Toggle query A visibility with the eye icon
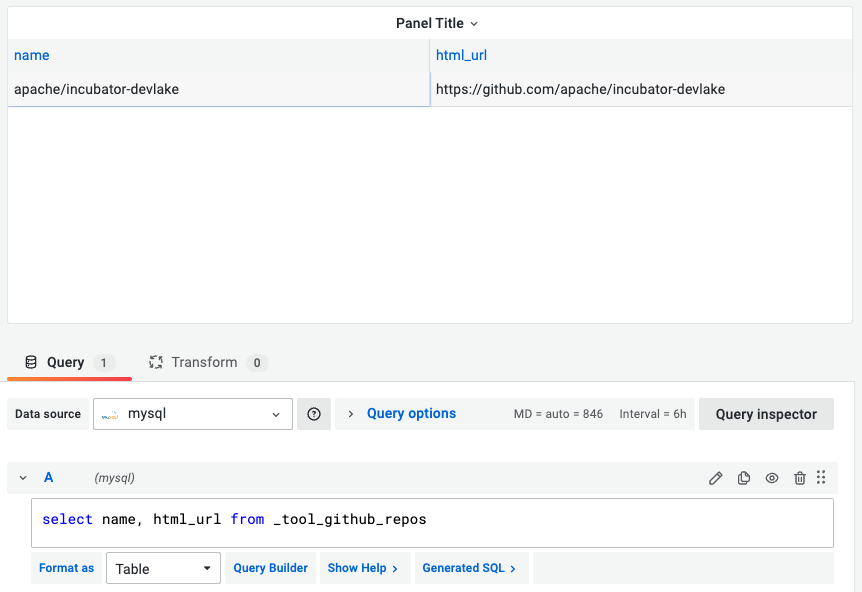862x592 pixels. tap(772, 478)
